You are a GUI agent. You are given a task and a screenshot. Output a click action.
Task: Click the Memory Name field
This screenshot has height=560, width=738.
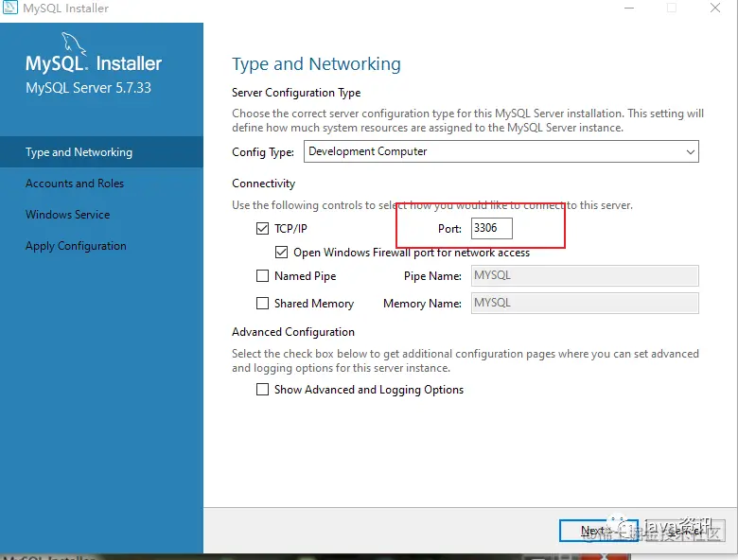click(x=585, y=303)
